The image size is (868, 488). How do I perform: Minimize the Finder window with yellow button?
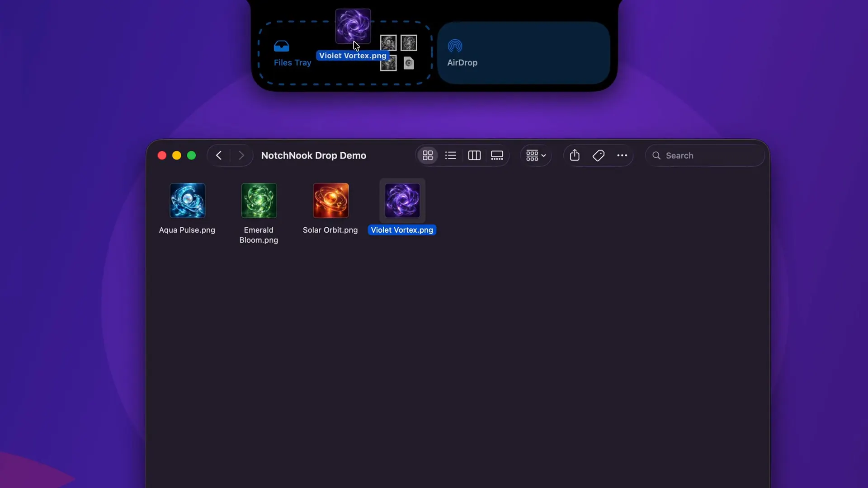pyautogui.click(x=177, y=155)
